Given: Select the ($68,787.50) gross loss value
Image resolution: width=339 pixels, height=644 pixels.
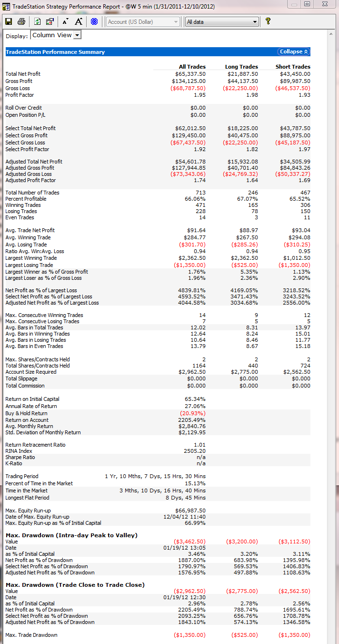Looking at the screenshot, I should tap(188, 88).
